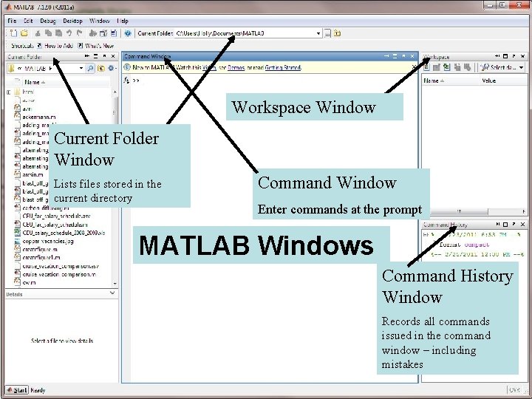Open the Getting Started link
This screenshot has height=399, width=532.
pos(282,67)
